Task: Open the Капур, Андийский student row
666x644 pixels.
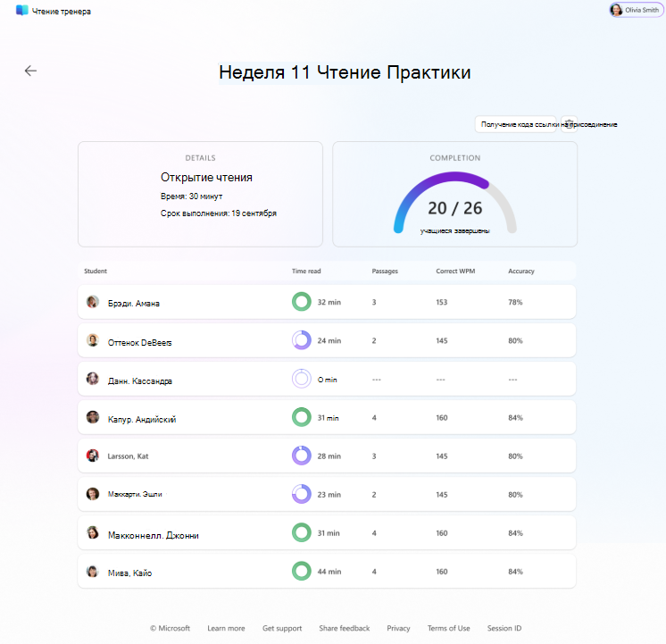Action: (x=327, y=417)
